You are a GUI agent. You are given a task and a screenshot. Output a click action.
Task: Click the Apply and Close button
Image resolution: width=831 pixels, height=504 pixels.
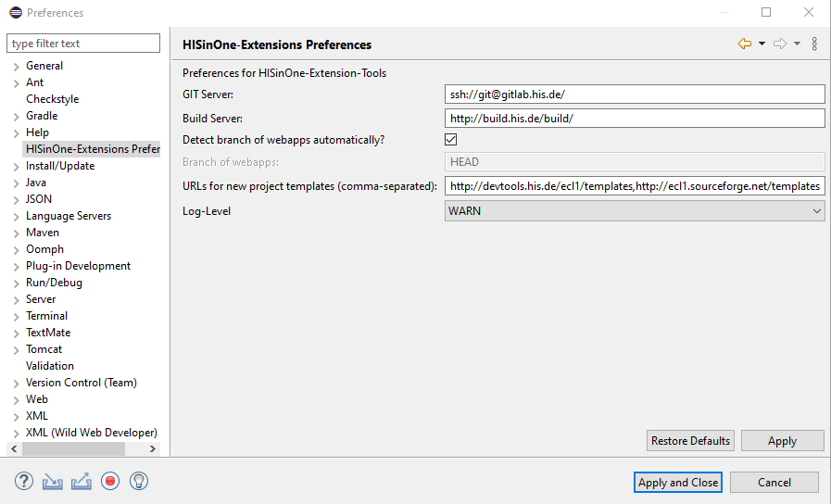(678, 482)
